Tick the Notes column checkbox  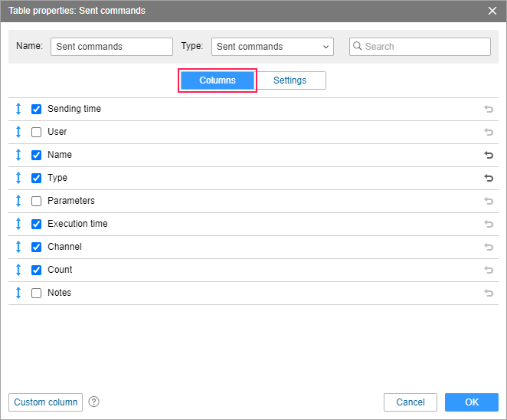point(36,293)
